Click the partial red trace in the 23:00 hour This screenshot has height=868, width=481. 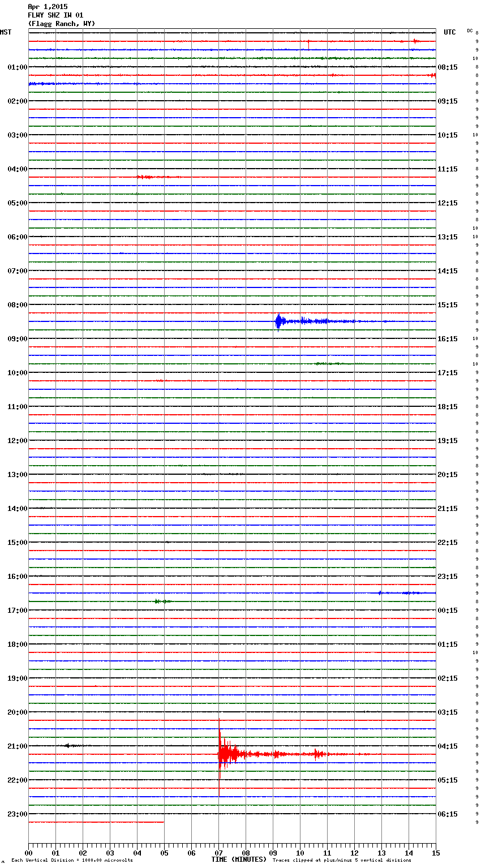click(96, 822)
